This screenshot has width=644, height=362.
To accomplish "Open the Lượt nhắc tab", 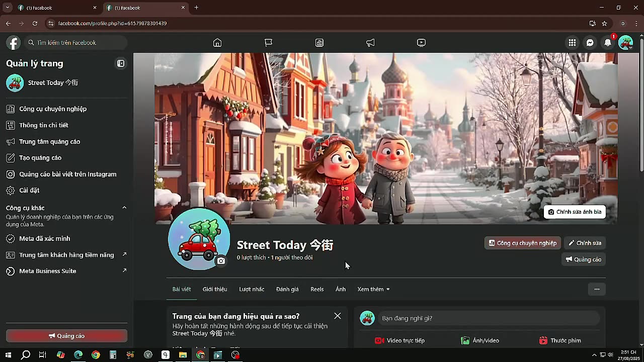I will point(252,289).
